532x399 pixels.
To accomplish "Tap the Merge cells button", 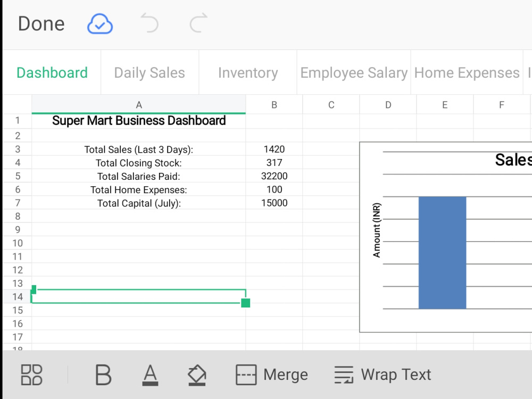I will pos(272,375).
